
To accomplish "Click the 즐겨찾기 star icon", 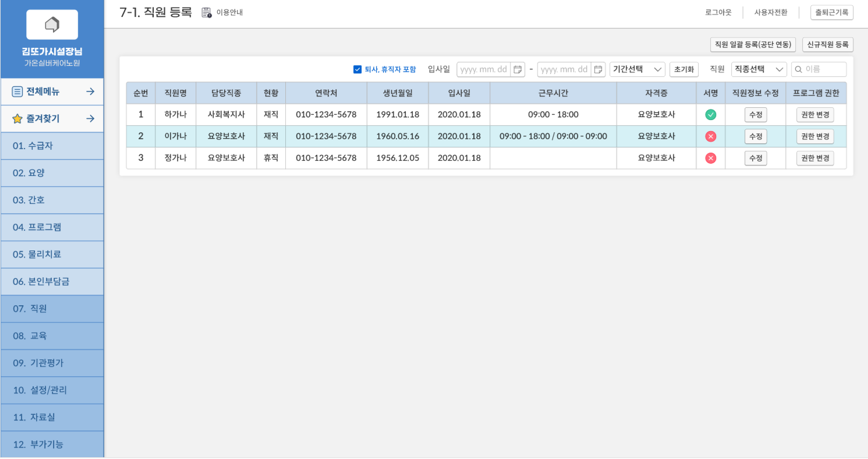I will (17, 119).
